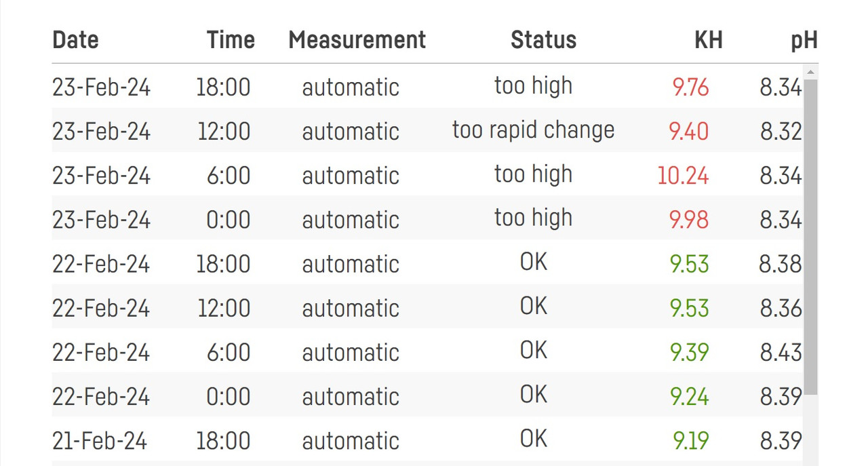868x466 pixels.
Task: Click the pH value 8.43
Action: [781, 353]
